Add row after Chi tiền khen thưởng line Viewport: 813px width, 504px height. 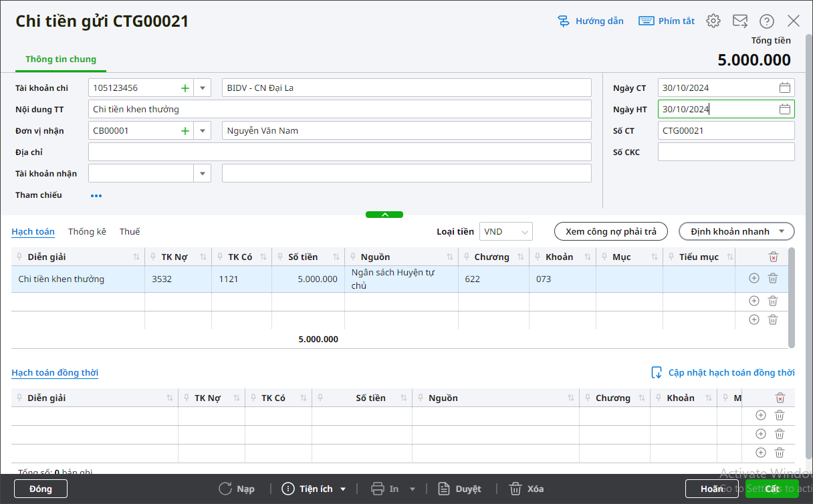click(754, 279)
